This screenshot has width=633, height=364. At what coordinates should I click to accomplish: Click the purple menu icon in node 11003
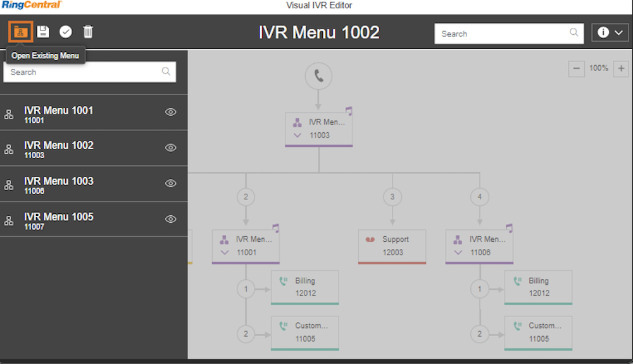(x=298, y=123)
